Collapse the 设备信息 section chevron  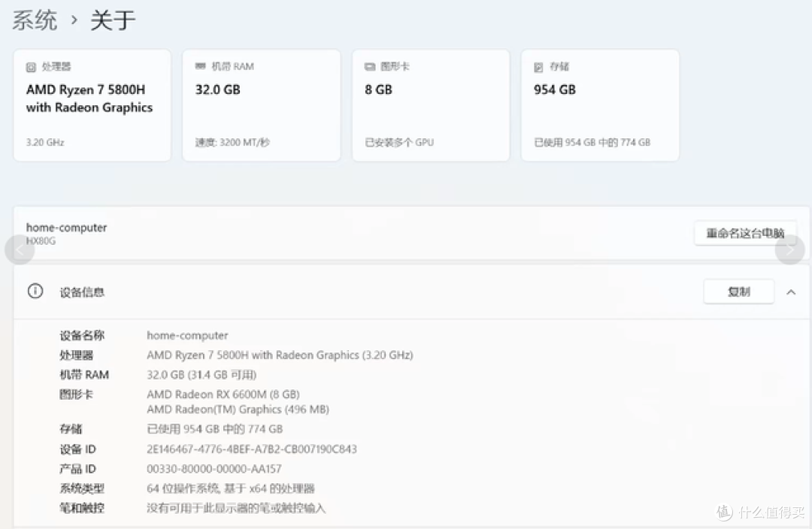tap(791, 292)
